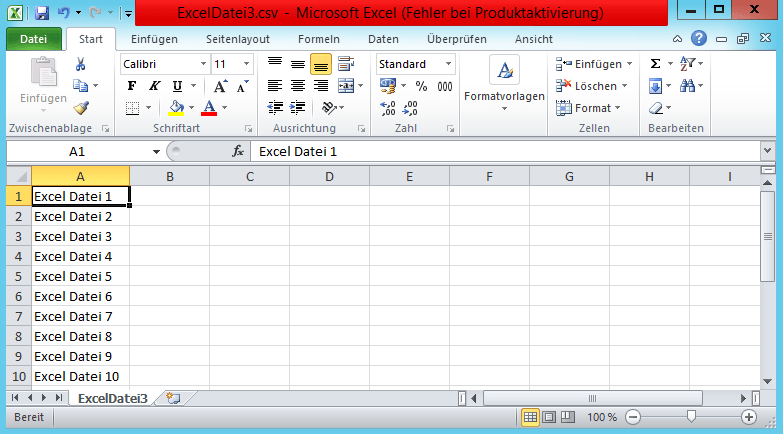
Task: Open the Seitenlayout ribbon tab
Action: [x=238, y=39]
